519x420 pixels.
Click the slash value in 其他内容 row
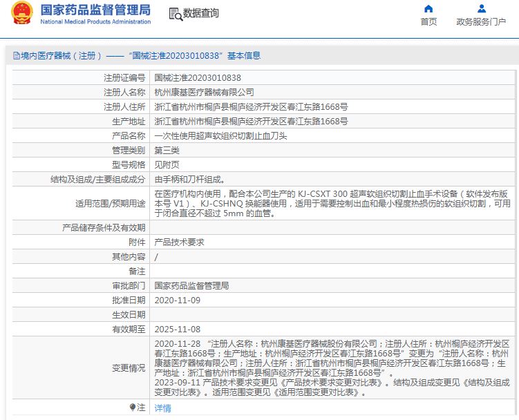point(156,257)
